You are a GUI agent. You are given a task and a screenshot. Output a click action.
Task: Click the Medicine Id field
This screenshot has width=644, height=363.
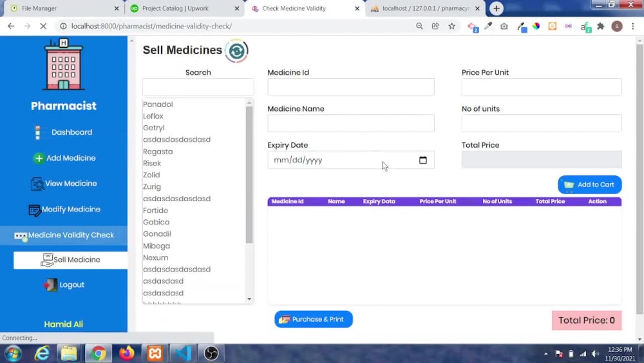pyautogui.click(x=351, y=87)
